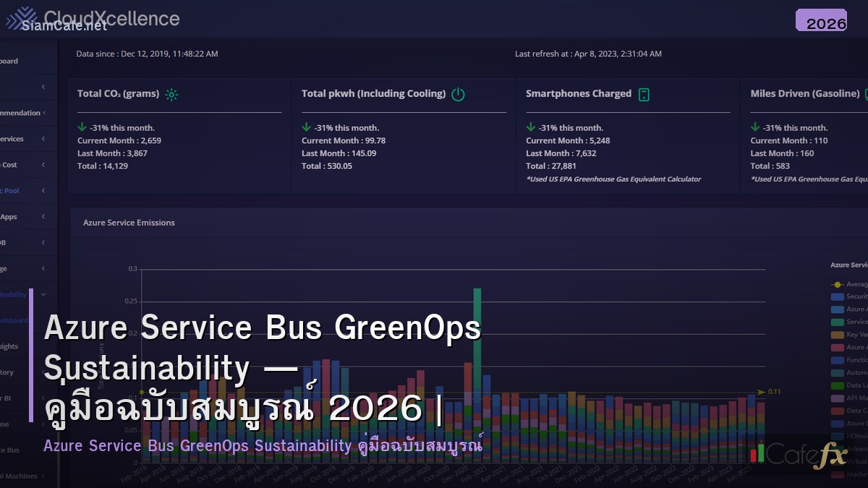Collapse the Sustainability section
Screen dimensions: 868x488
click(x=42, y=294)
